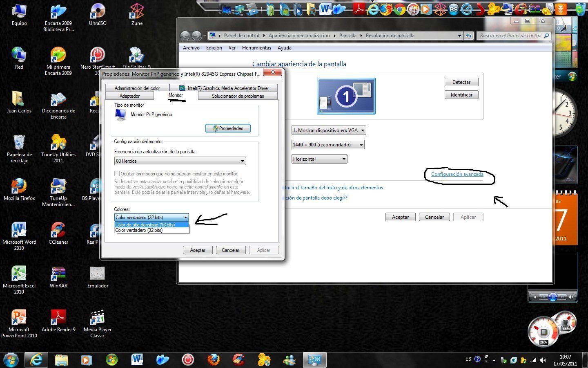This screenshot has width=588, height=368.
Task: Click the Configuración avanzada link
Action: [457, 174]
